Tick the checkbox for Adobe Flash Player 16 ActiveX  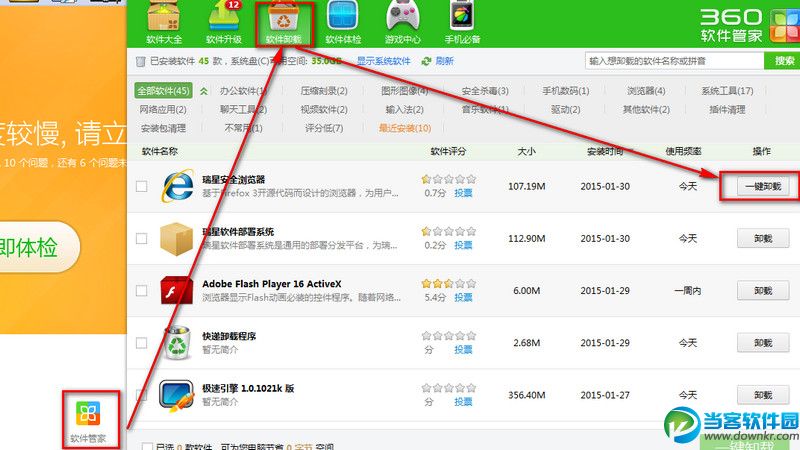141,291
